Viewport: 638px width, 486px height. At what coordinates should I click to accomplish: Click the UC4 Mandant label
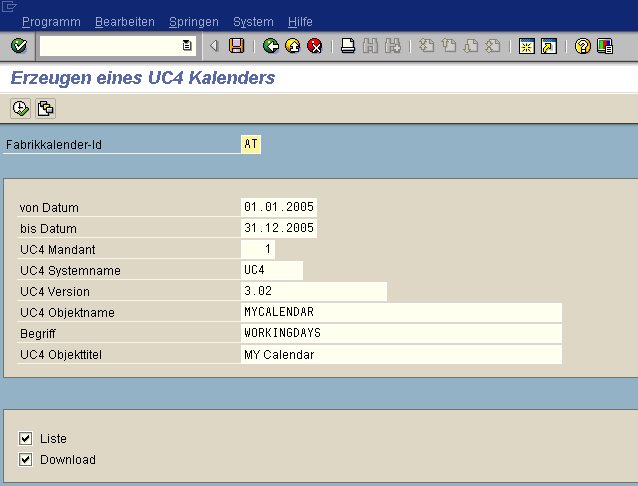[x=58, y=250]
